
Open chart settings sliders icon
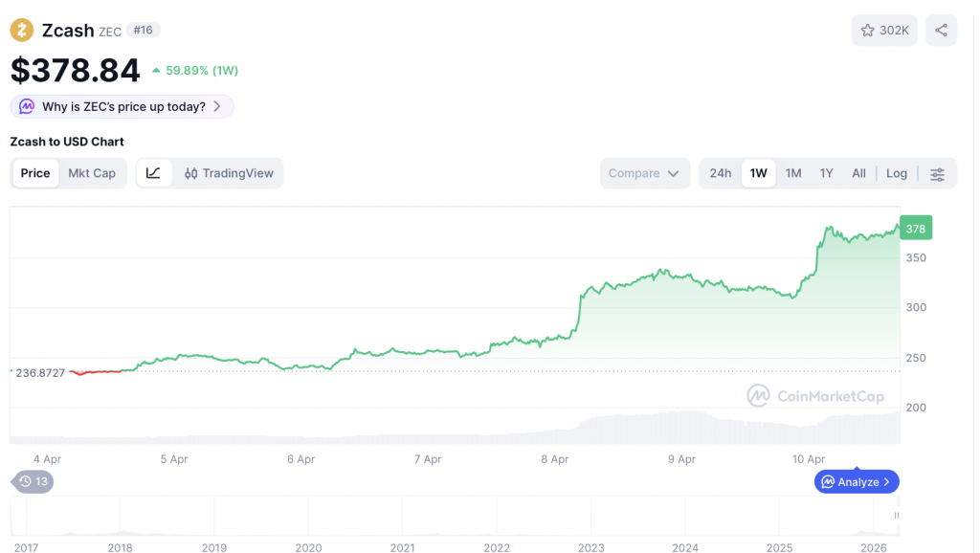point(937,173)
